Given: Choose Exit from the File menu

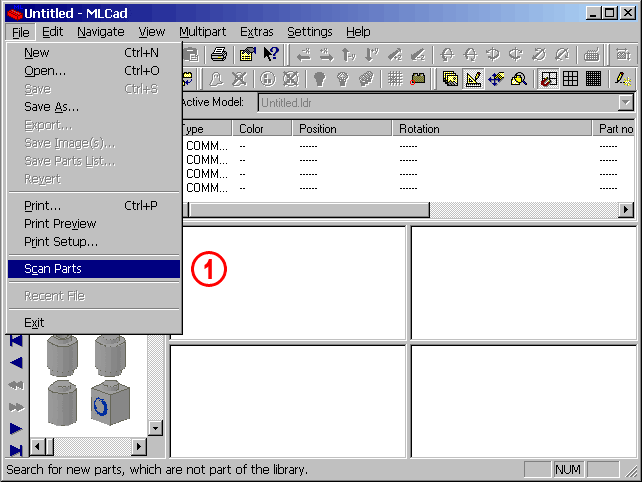Looking at the screenshot, I should [x=94, y=323].
